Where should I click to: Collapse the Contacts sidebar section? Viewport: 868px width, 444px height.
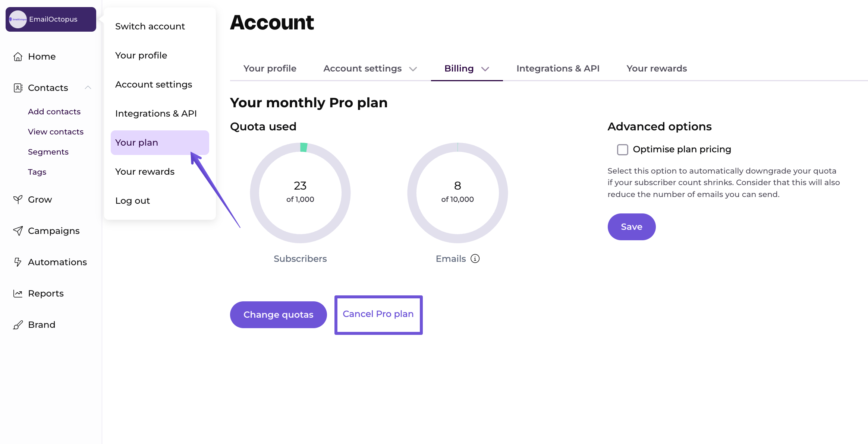88,88
